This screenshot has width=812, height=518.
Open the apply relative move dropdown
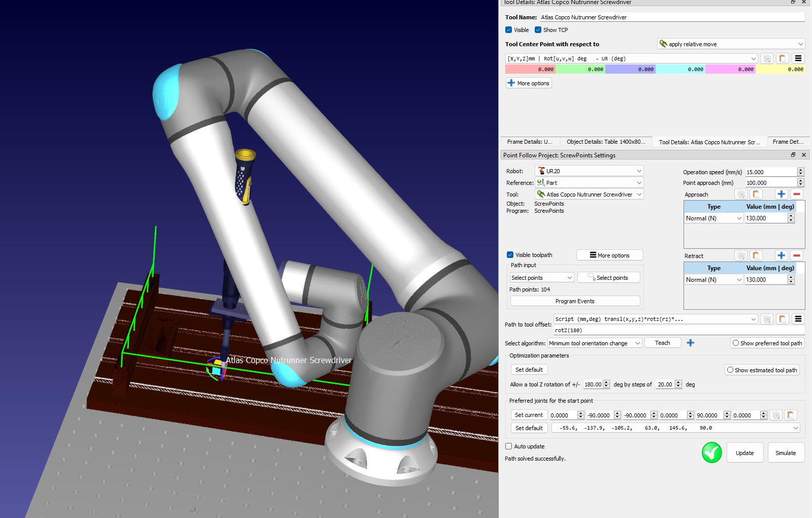[x=731, y=44]
